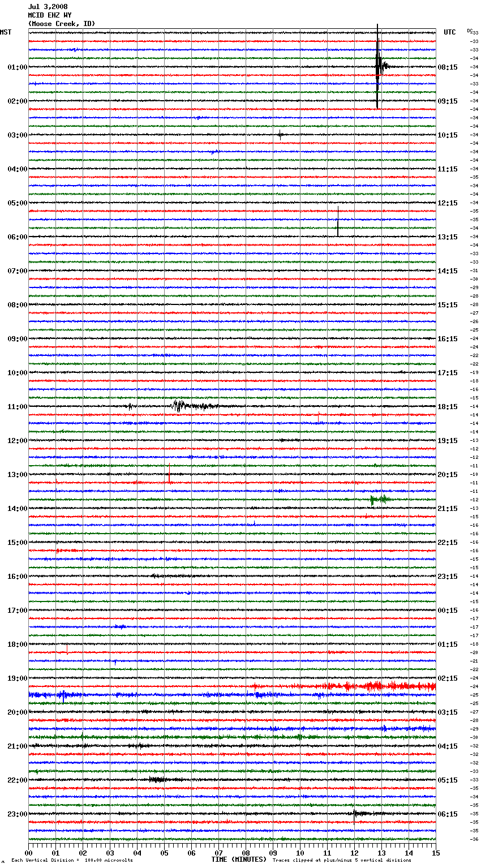Click the 21:15 UTC time label
Viewport: 481px width, 868px height.
click(448, 509)
